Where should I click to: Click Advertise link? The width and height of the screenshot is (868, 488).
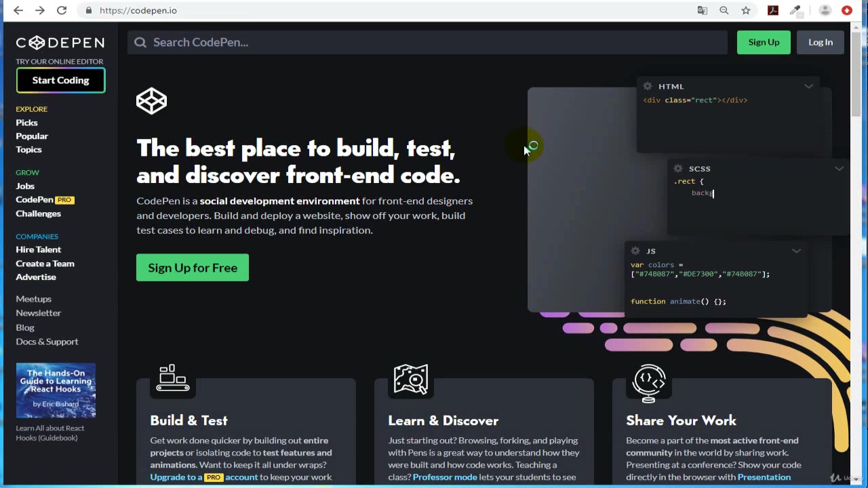pyautogui.click(x=36, y=277)
